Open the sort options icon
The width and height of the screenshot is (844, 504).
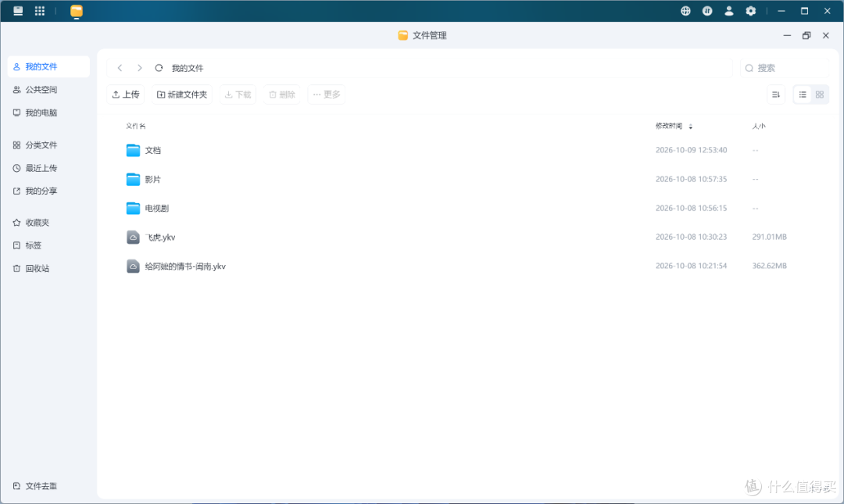coord(776,95)
